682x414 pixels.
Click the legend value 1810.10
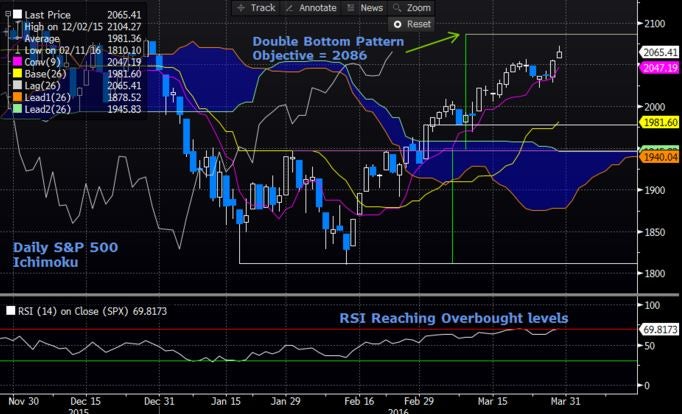coord(124,50)
